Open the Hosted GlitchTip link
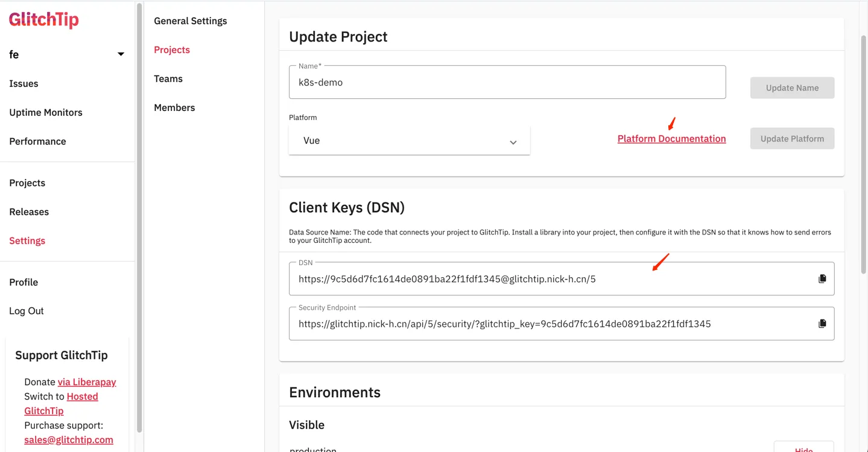 (x=61, y=403)
